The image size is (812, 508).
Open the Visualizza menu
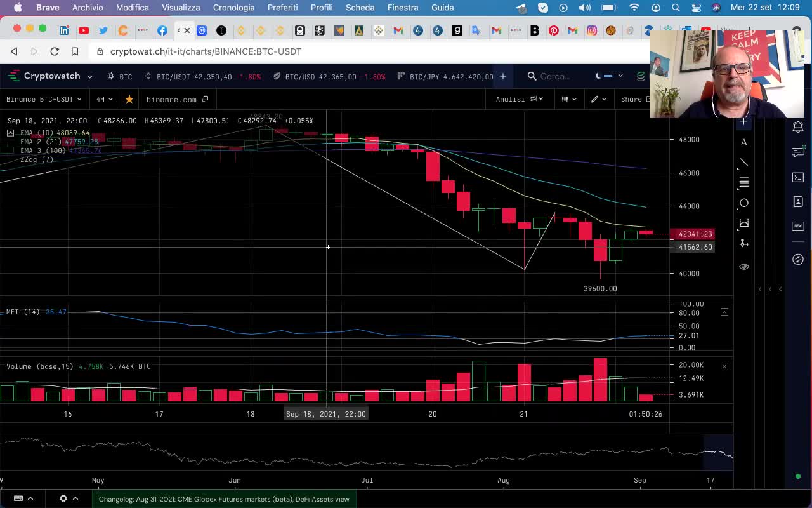click(181, 8)
